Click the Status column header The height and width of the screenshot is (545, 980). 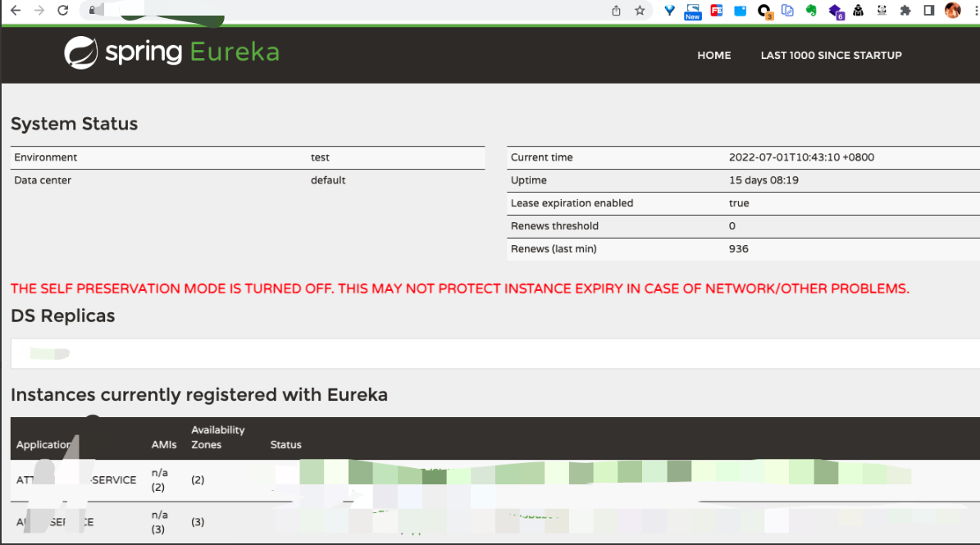pyautogui.click(x=285, y=444)
